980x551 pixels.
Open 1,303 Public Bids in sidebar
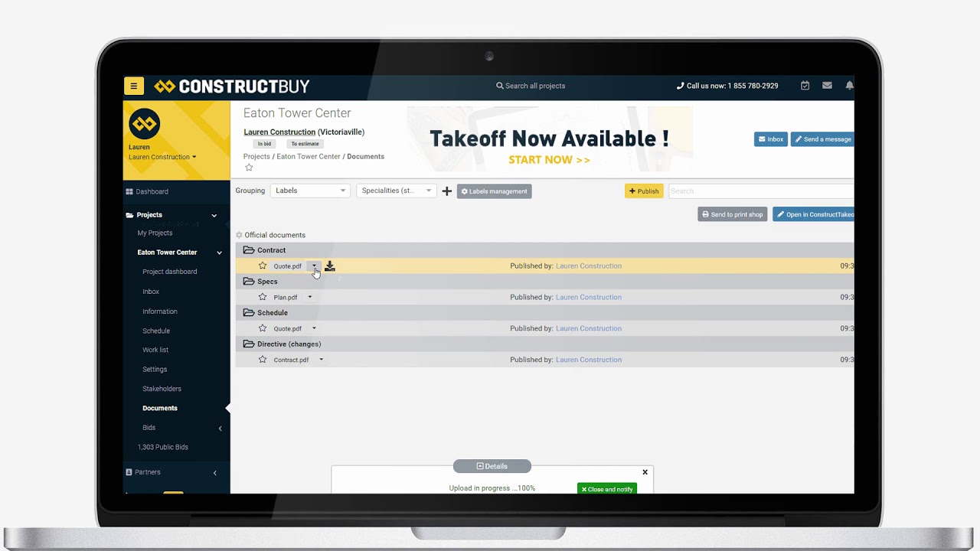click(163, 447)
